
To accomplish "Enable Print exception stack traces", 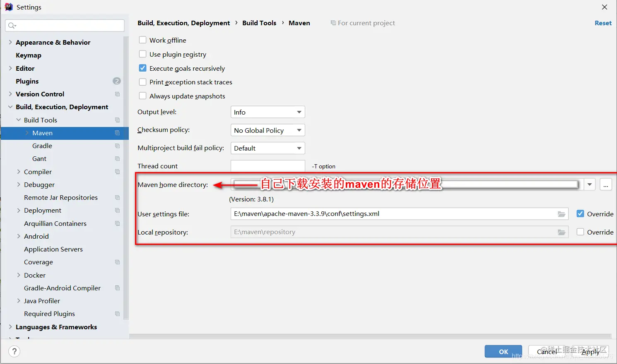I will point(142,82).
